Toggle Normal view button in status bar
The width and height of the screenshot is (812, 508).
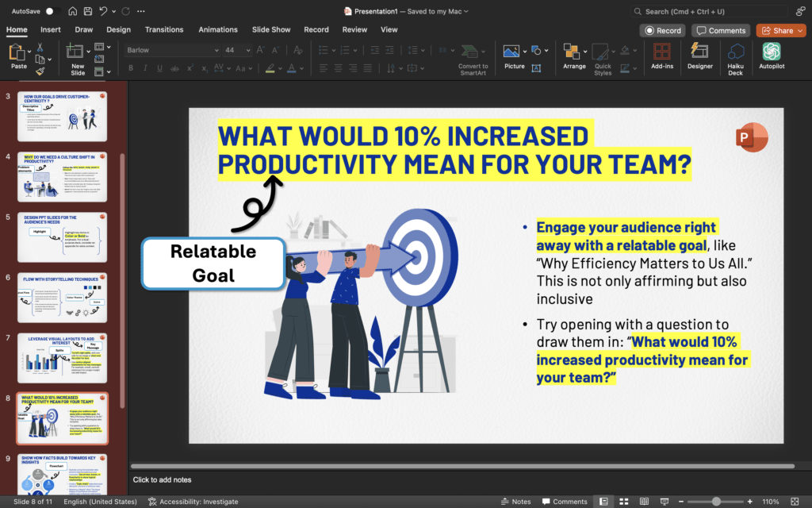click(x=603, y=502)
